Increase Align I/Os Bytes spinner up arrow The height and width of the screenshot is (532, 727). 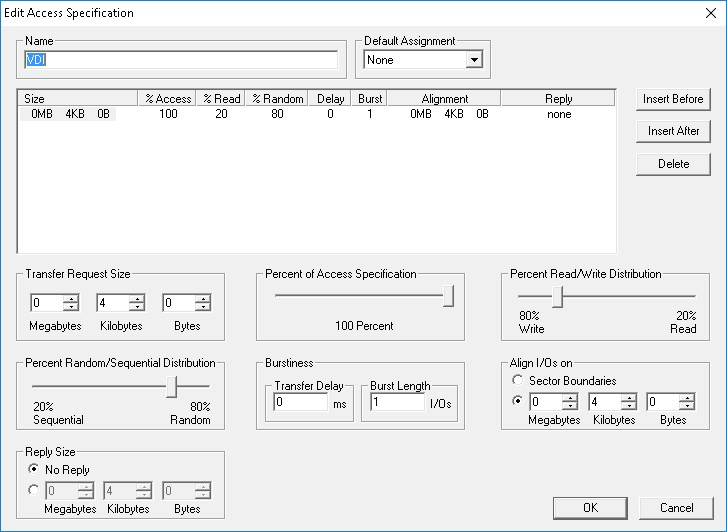pos(687,397)
